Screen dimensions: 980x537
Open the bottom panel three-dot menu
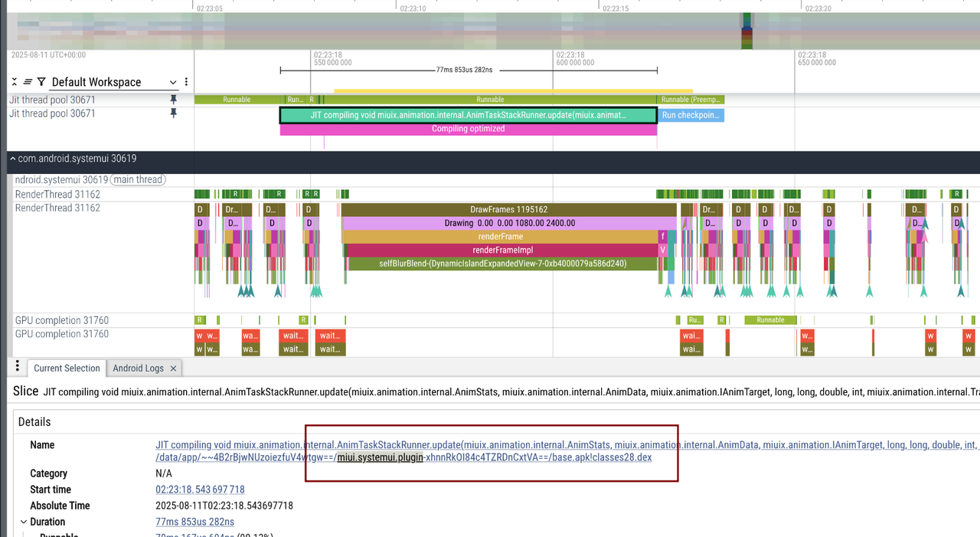(x=17, y=367)
